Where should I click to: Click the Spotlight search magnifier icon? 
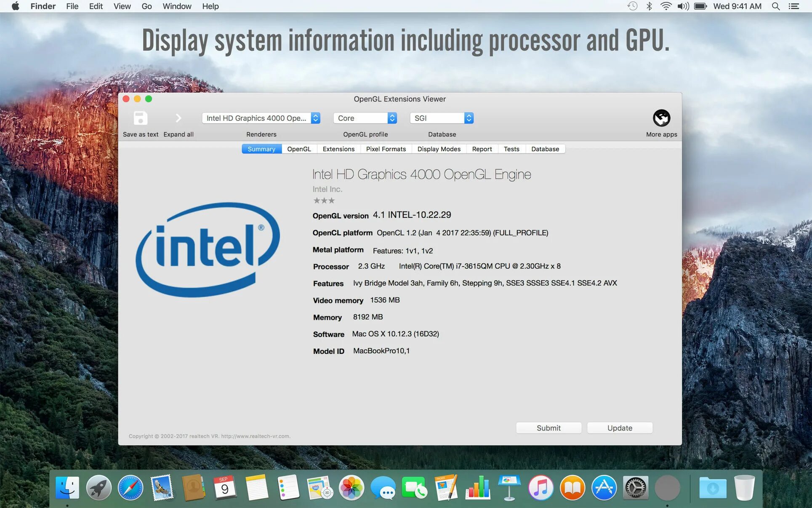click(x=775, y=6)
